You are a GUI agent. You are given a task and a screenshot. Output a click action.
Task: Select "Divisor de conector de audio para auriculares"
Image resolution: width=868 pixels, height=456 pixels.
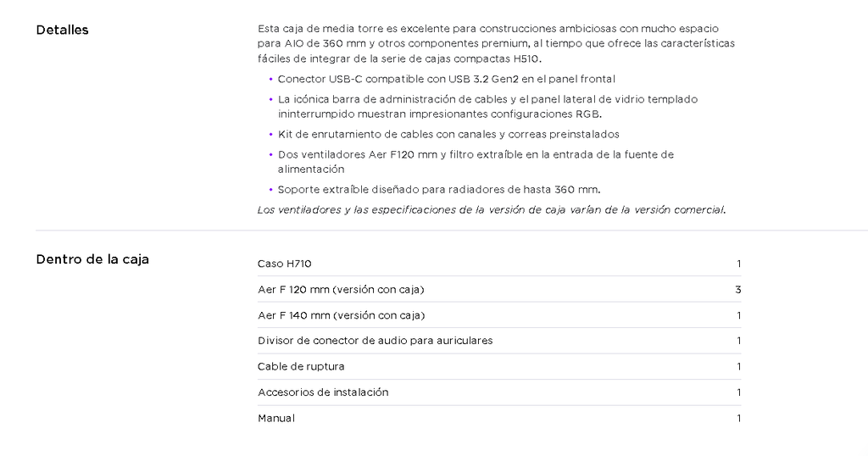point(375,341)
